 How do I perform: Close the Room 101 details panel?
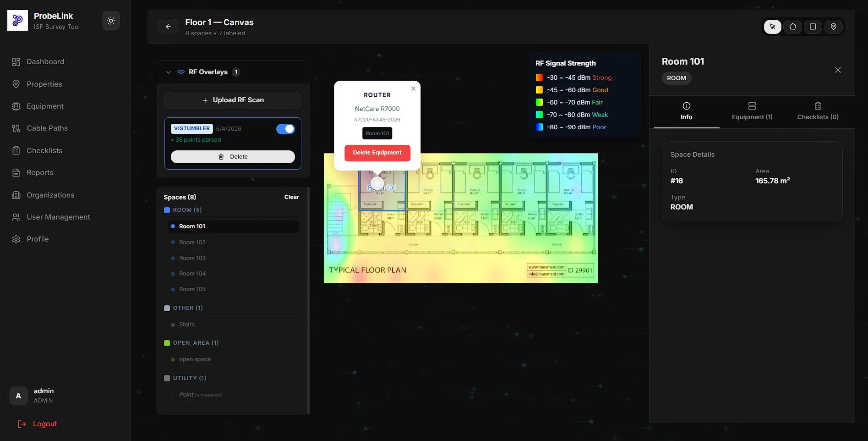tap(837, 70)
